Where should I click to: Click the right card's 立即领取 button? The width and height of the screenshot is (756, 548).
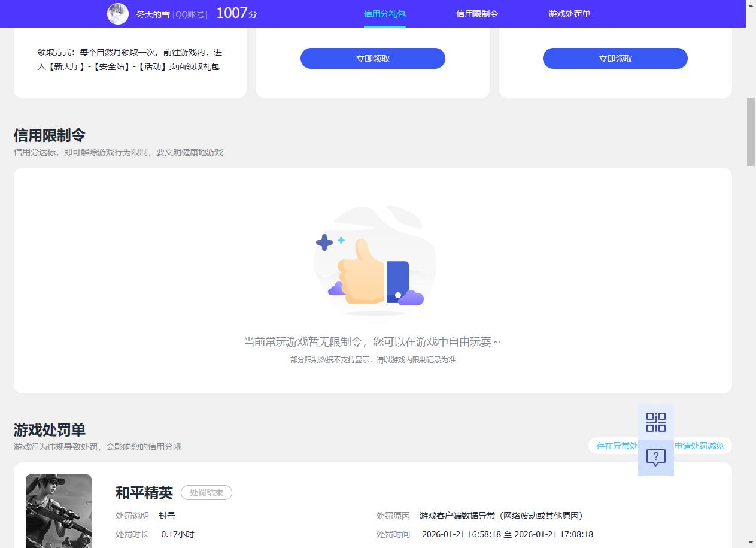(615, 59)
